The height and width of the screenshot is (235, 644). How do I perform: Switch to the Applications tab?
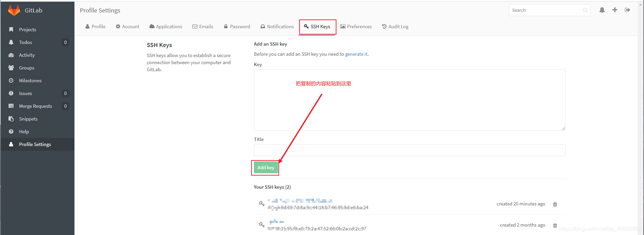166,27
